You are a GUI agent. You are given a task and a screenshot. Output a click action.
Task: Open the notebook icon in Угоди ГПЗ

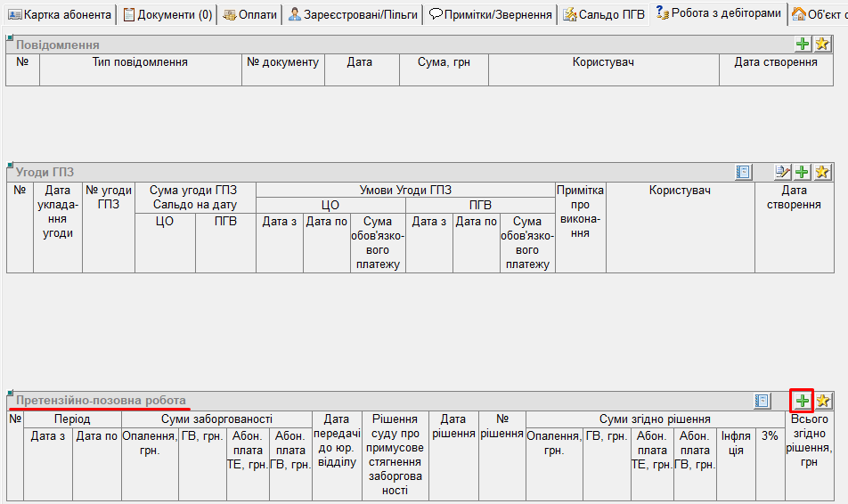point(744,172)
